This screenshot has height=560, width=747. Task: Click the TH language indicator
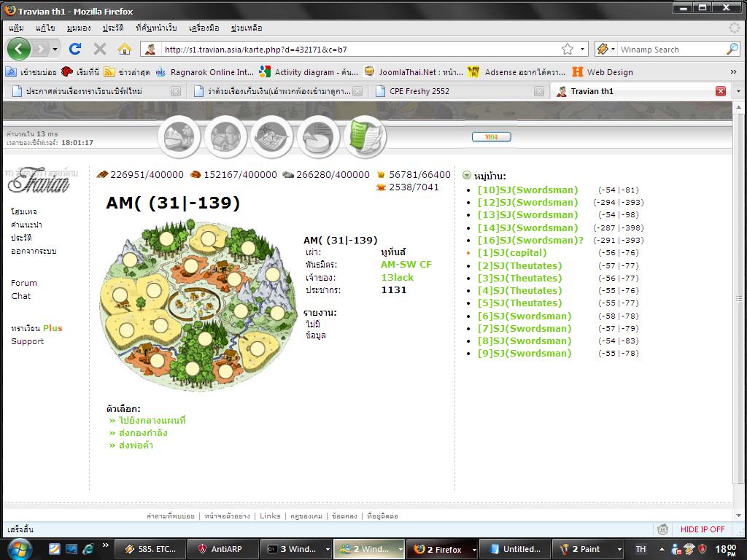pyautogui.click(x=640, y=549)
